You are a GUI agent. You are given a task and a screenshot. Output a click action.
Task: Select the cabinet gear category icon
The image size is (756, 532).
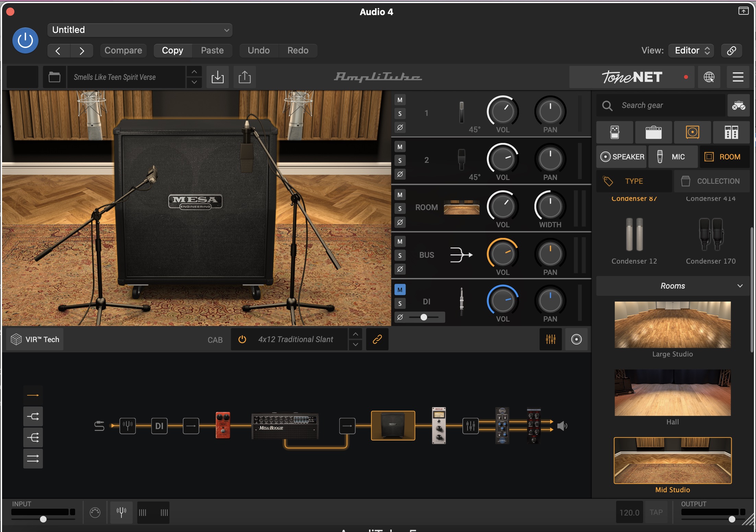tap(692, 132)
